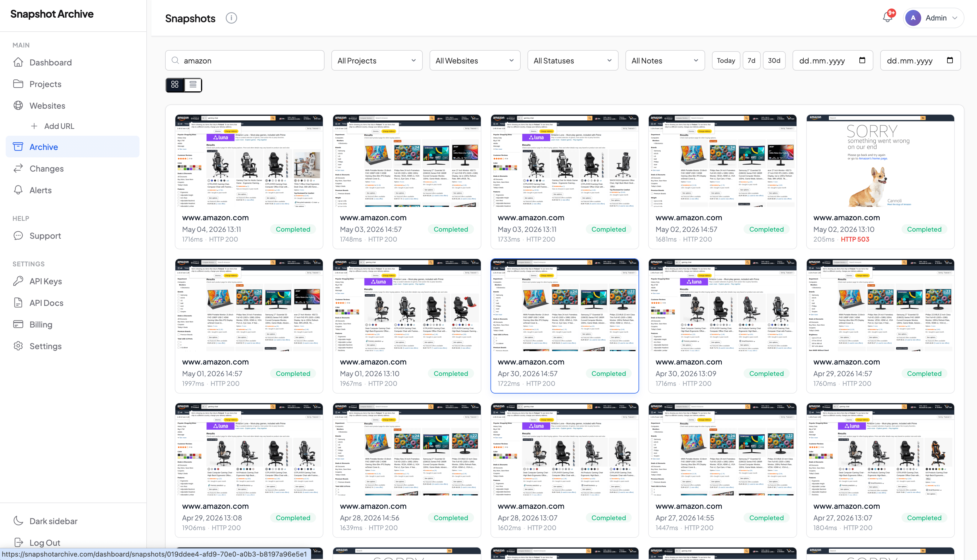Open snapshot thumbnail from May 04, 2026 13:11
Viewport: 977px width, 560px height.
[x=249, y=161]
